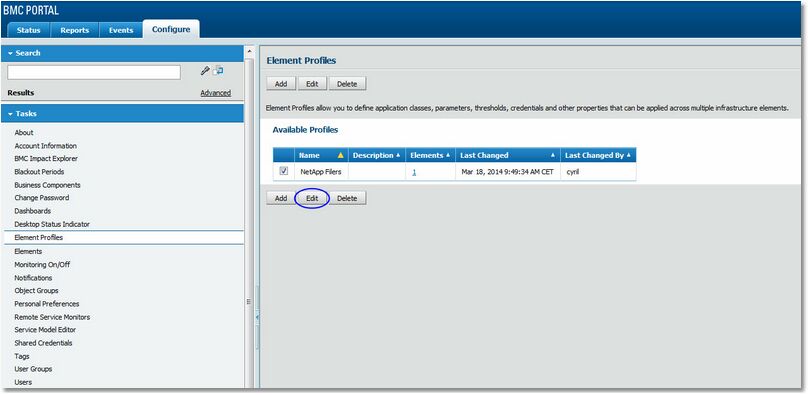Click the panel splitter collapse handle
The width and height of the screenshot is (808, 395).
[257, 318]
